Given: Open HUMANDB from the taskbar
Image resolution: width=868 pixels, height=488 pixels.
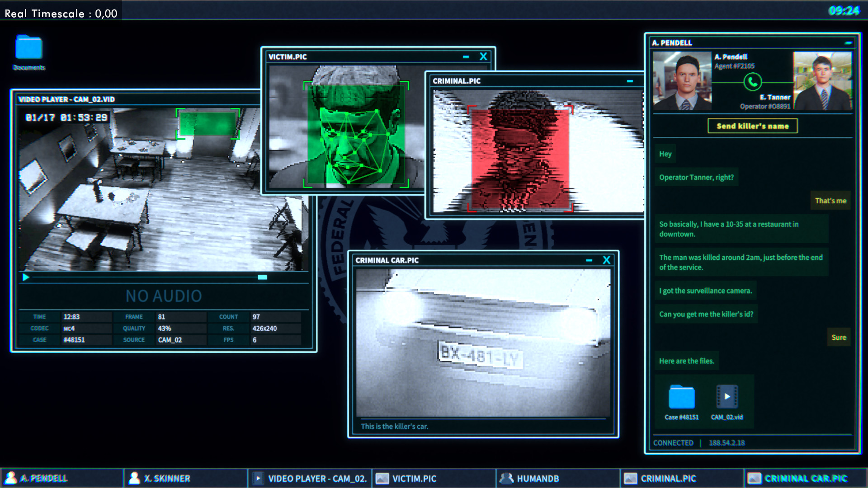Looking at the screenshot, I should (x=558, y=478).
